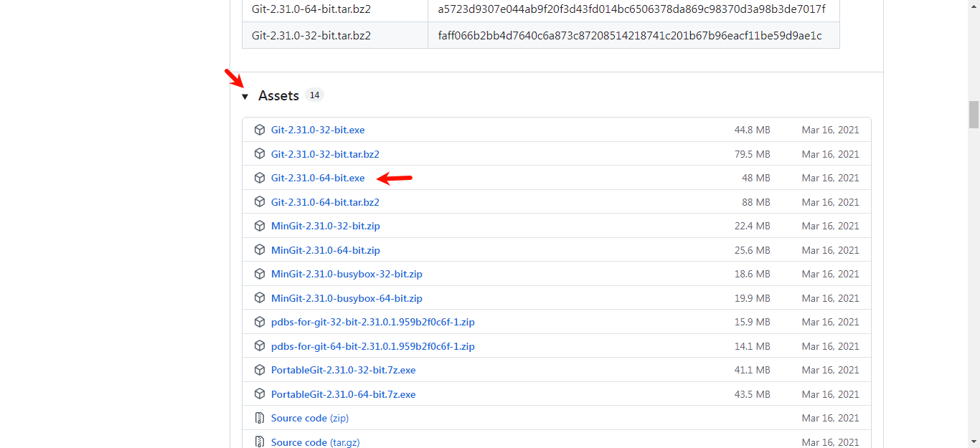
Task: Download pdbs-for-git-32-bit zip file
Action: (373, 322)
